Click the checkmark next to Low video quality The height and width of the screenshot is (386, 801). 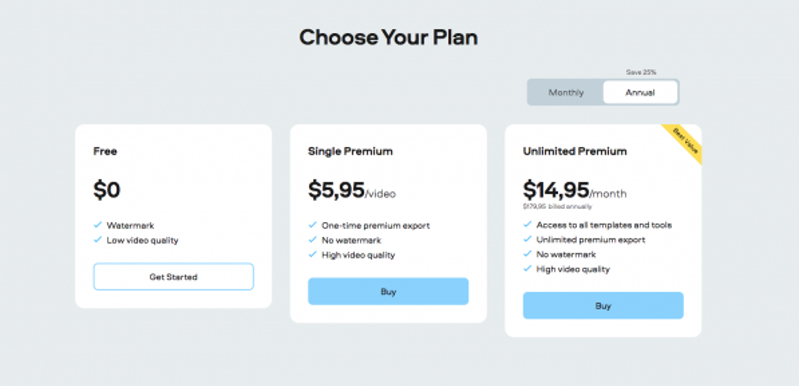[98, 240]
